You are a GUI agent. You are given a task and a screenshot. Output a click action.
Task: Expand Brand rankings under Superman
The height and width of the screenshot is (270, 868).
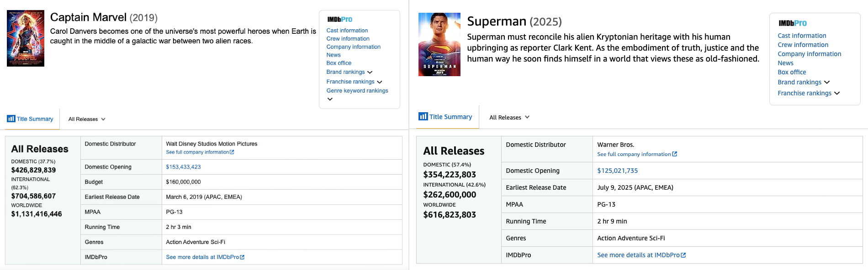[x=827, y=83]
